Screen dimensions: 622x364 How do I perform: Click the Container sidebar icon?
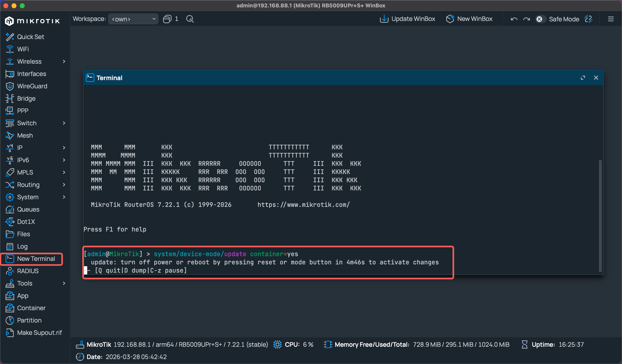[10, 308]
